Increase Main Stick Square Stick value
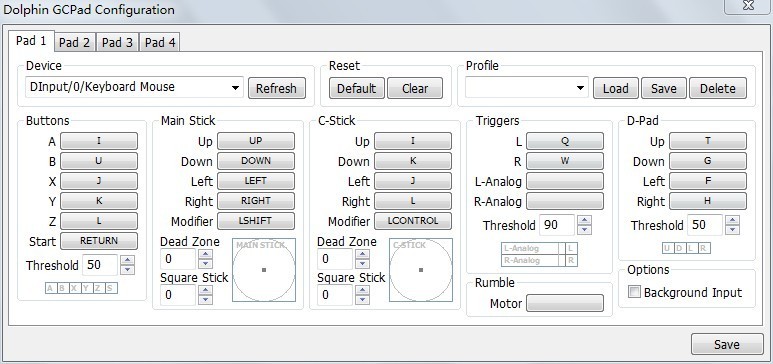 (206, 290)
